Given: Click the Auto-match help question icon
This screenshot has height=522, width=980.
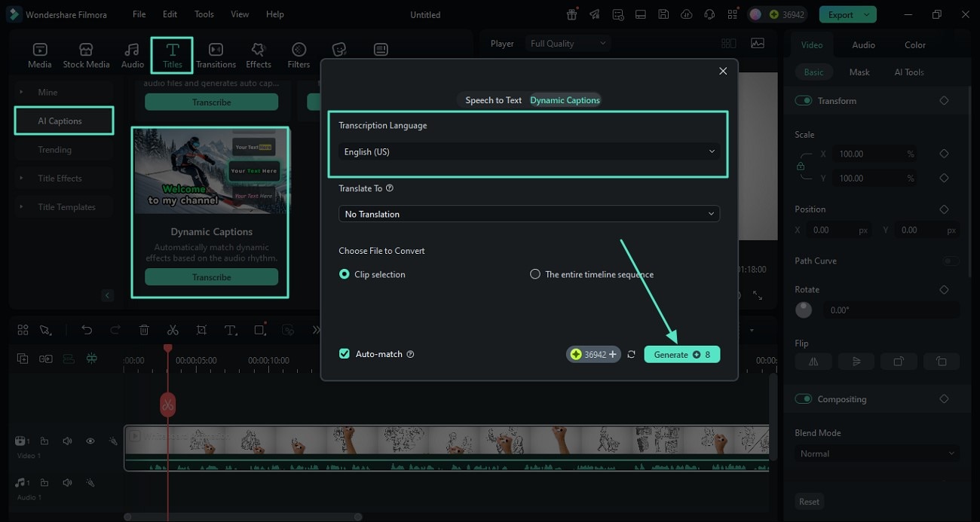Looking at the screenshot, I should click(410, 354).
